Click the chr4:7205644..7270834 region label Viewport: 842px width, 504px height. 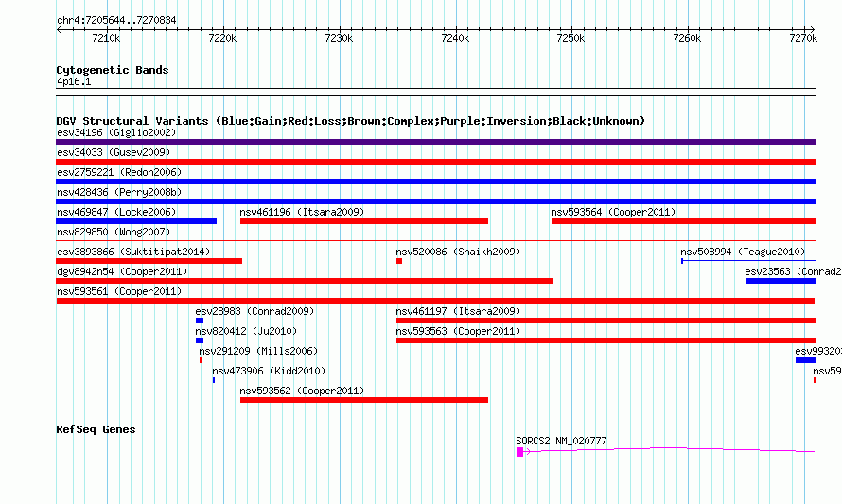[116, 20]
